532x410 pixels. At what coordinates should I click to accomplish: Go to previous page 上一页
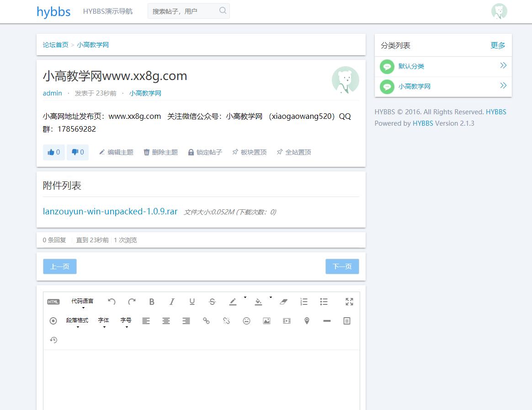[x=60, y=266]
